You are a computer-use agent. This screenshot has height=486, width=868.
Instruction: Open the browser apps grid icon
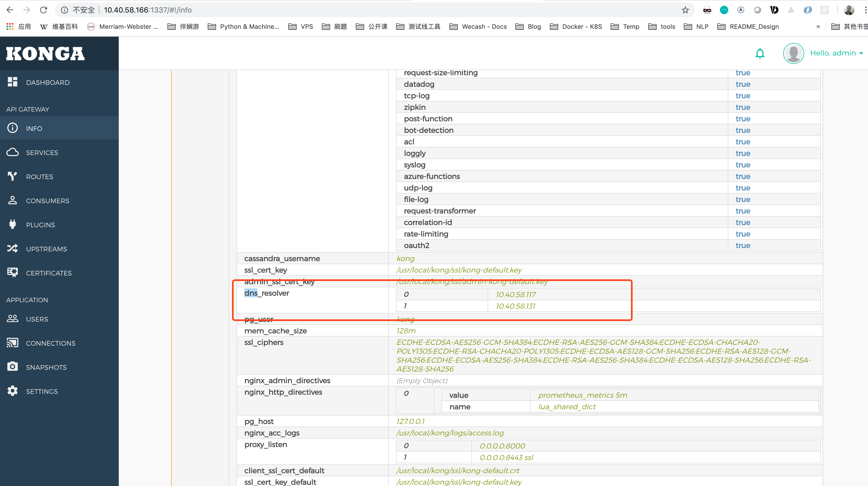click(x=10, y=26)
